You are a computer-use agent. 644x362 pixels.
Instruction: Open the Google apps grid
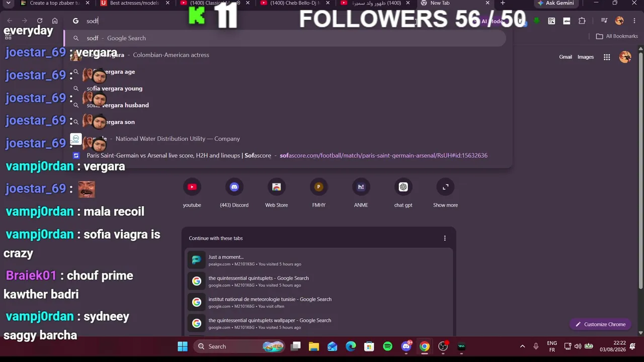click(607, 57)
